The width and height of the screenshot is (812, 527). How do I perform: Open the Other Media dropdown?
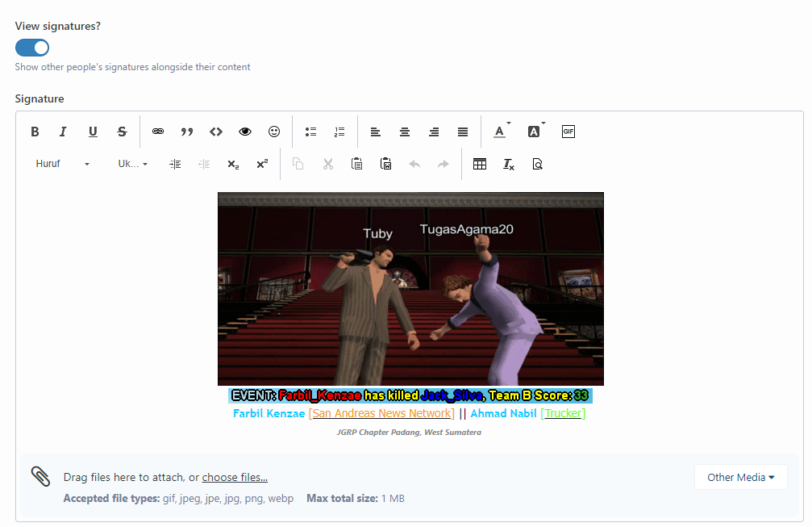point(740,477)
